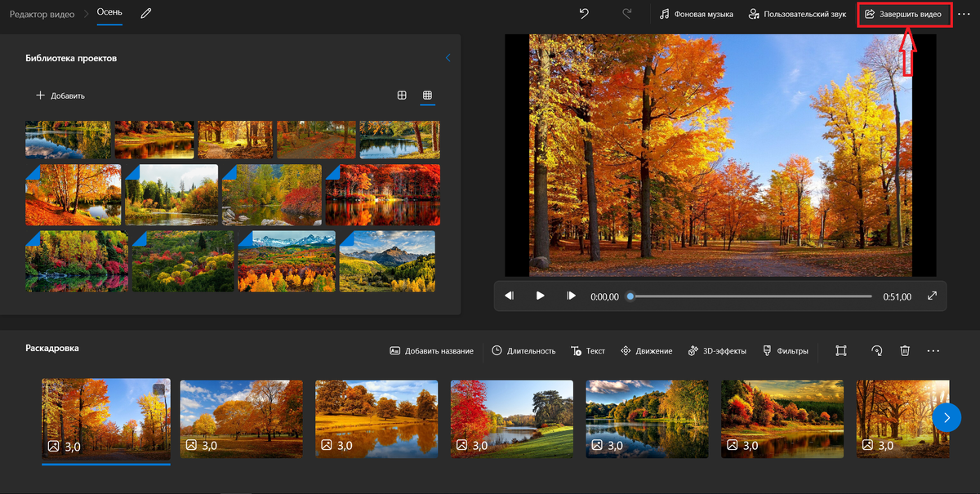Viewport: 980px width, 494px height.
Task: Click the pencil rename project icon
Action: (146, 14)
